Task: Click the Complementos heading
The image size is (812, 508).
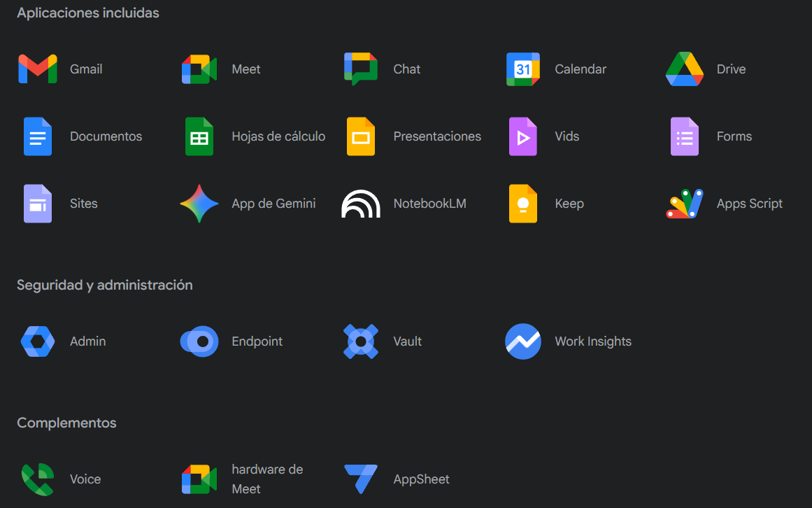Action: point(66,423)
